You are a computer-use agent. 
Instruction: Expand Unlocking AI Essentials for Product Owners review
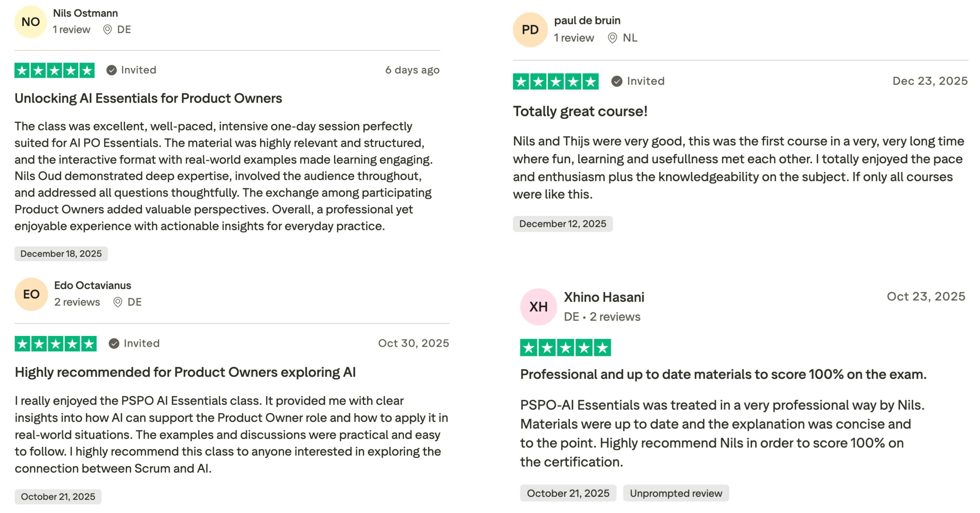(x=148, y=98)
